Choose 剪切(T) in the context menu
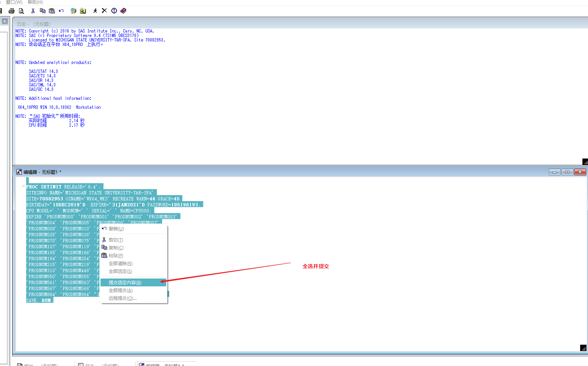588x366 pixels. (133, 240)
